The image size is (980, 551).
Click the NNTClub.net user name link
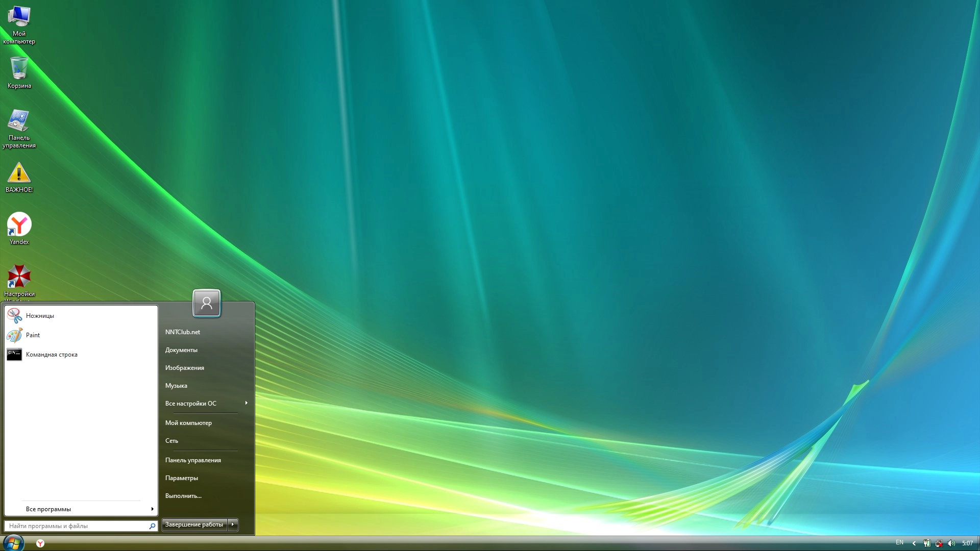182,332
